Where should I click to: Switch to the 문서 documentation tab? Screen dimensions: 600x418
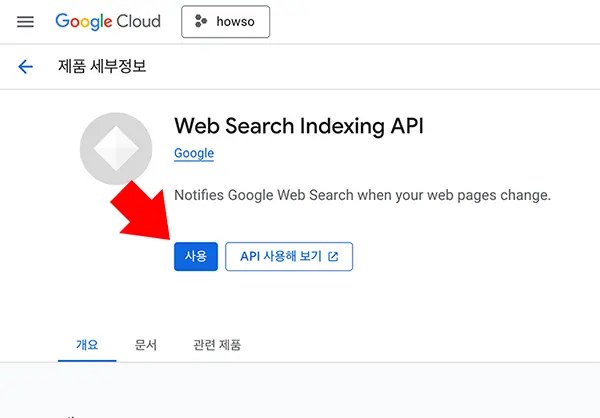pos(146,345)
